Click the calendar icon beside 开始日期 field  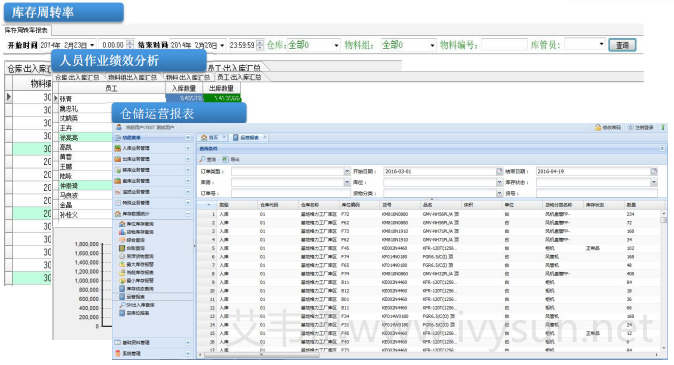(499, 171)
